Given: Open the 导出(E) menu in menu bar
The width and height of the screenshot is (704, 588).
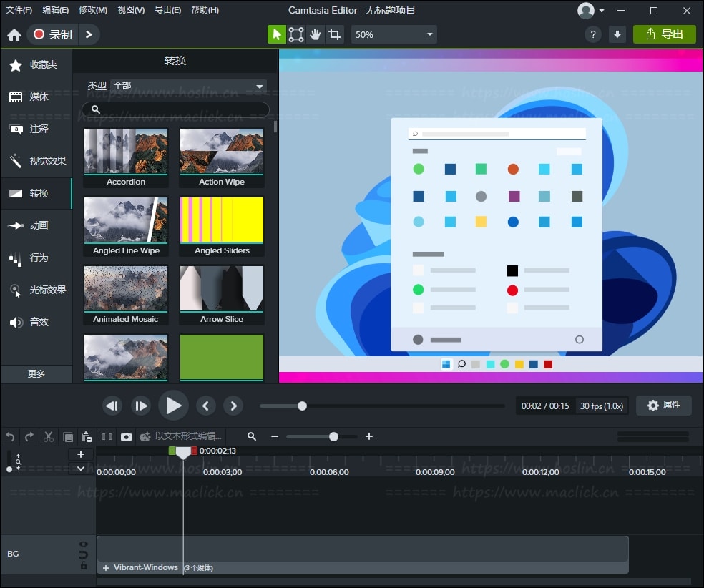Looking at the screenshot, I should click(x=167, y=10).
